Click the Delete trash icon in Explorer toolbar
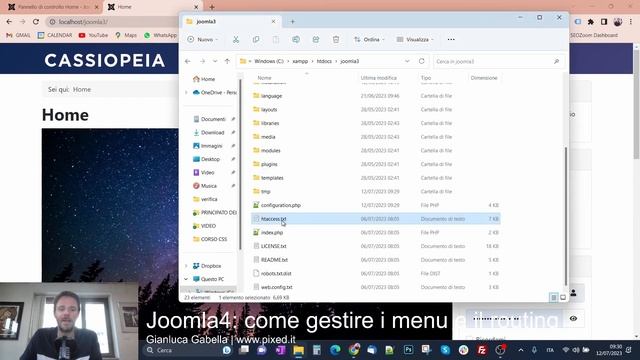The image size is (640, 360). click(336, 40)
